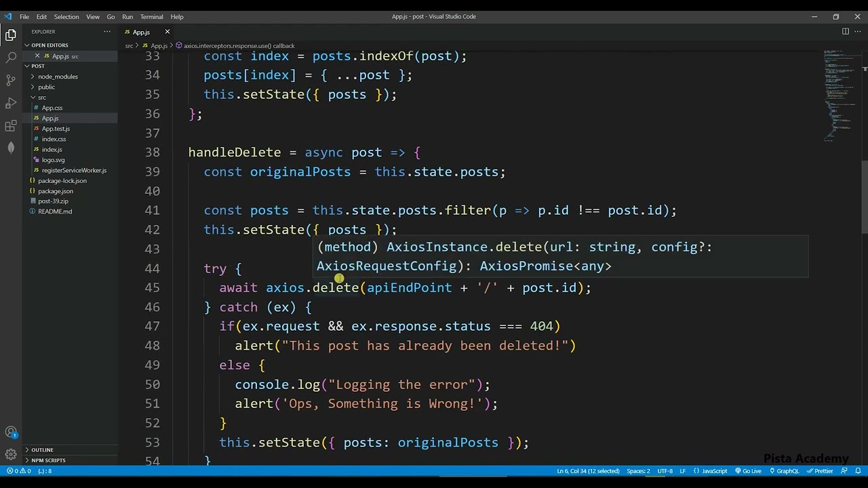Image resolution: width=868 pixels, height=488 pixels.
Task: Expand the NPM Scripts panel
Action: tap(71, 460)
